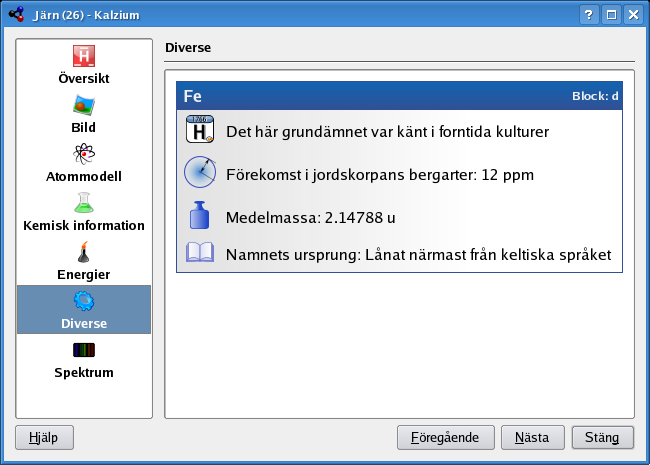Viewport: 650px width, 465px height.
Task: Switch to the Översikt label
Action: click(84, 78)
